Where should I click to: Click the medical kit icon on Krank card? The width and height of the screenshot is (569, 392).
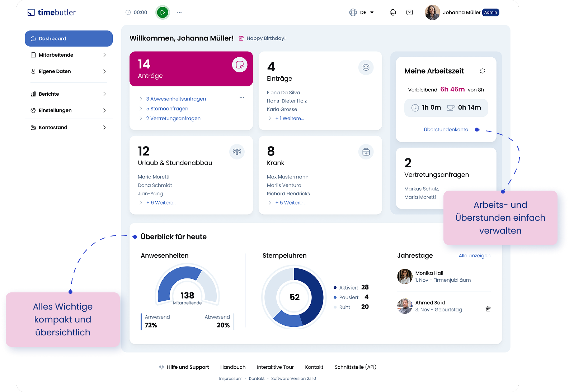point(366,152)
